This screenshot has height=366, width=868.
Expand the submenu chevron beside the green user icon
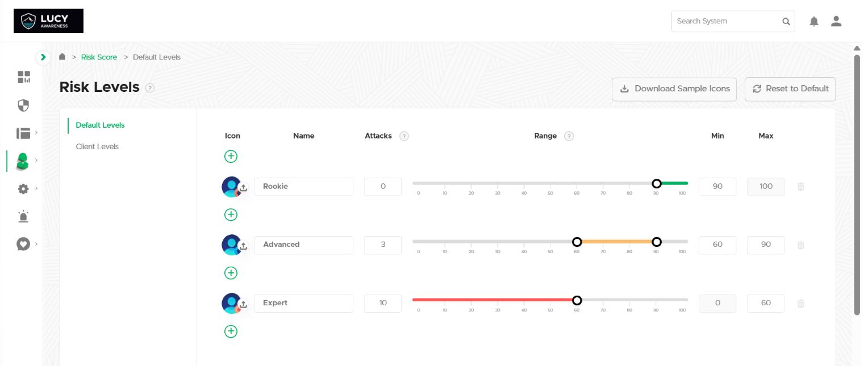coord(36,160)
